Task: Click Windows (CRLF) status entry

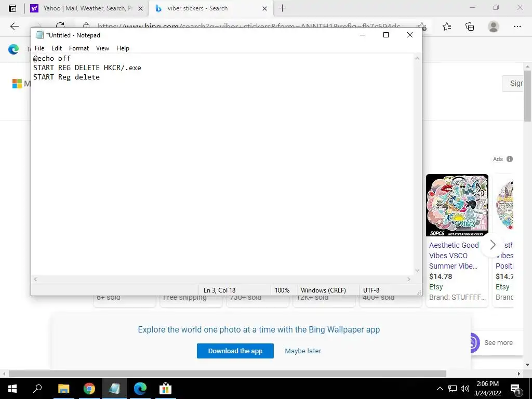Action: click(x=323, y=290)
